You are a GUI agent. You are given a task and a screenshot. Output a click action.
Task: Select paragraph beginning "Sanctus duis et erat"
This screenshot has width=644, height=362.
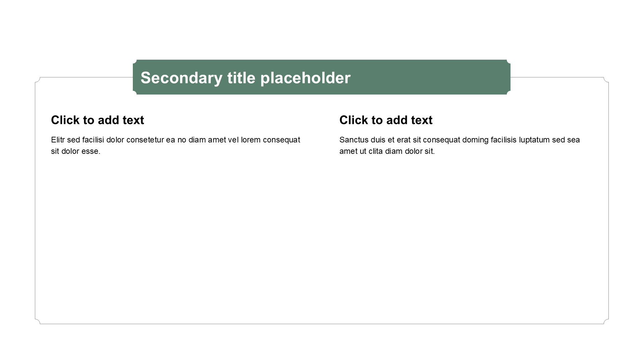[460, 145]
